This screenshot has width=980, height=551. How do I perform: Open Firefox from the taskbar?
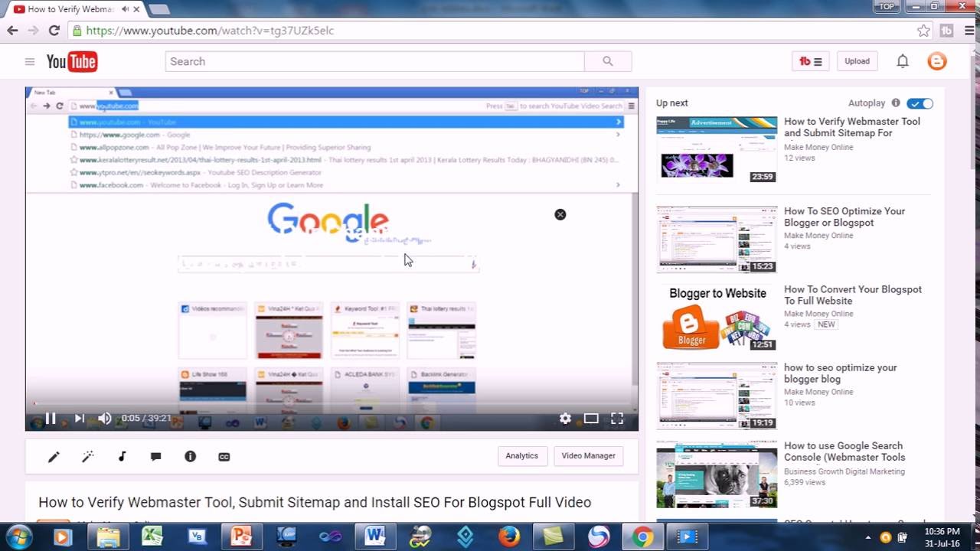(x=509, y=536)
